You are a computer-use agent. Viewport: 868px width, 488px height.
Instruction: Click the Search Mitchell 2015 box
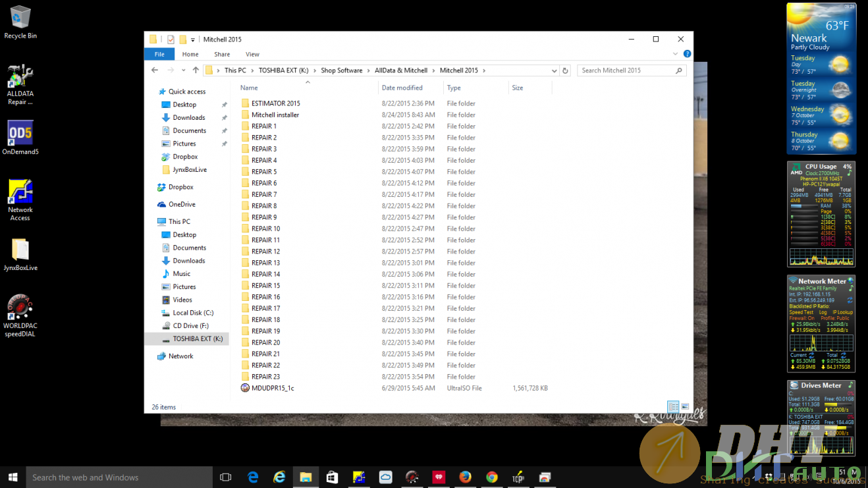(626, 70)
